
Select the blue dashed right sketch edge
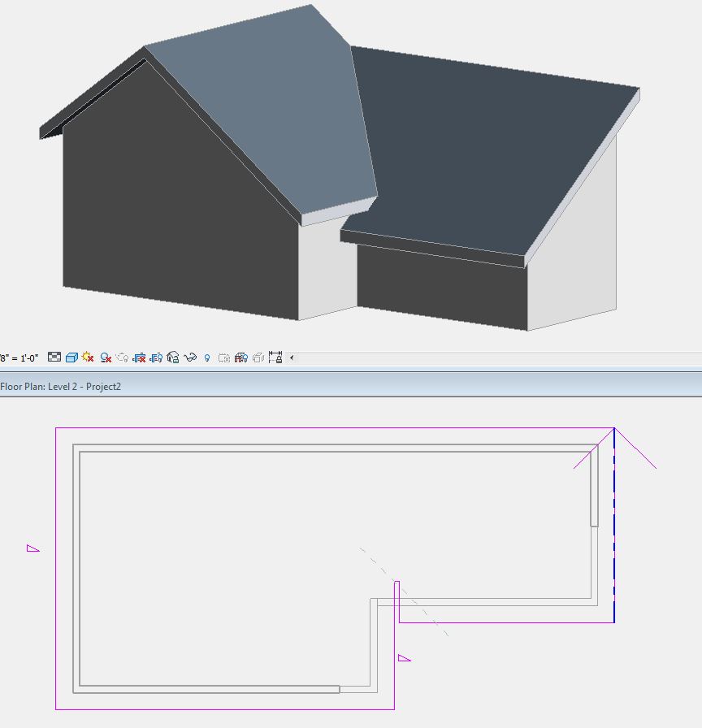pyautogui.click(x=614, y=525)
